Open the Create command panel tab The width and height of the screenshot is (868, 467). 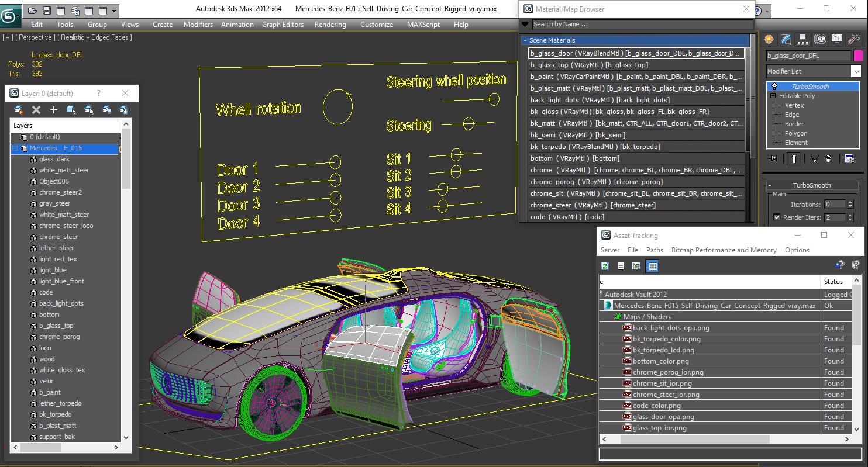[x=769, y=39]
